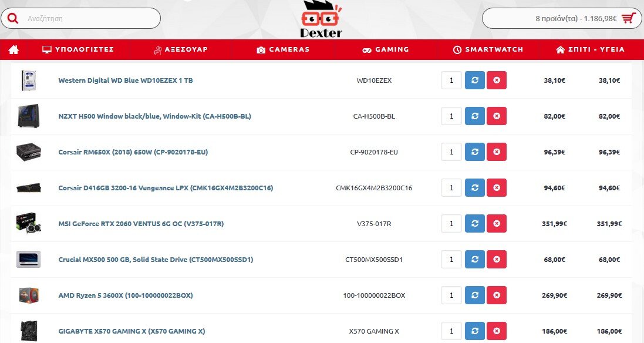Select model code CA-H500B-BL
This screenshot has height=343, width=644.
tap(374, 116)
